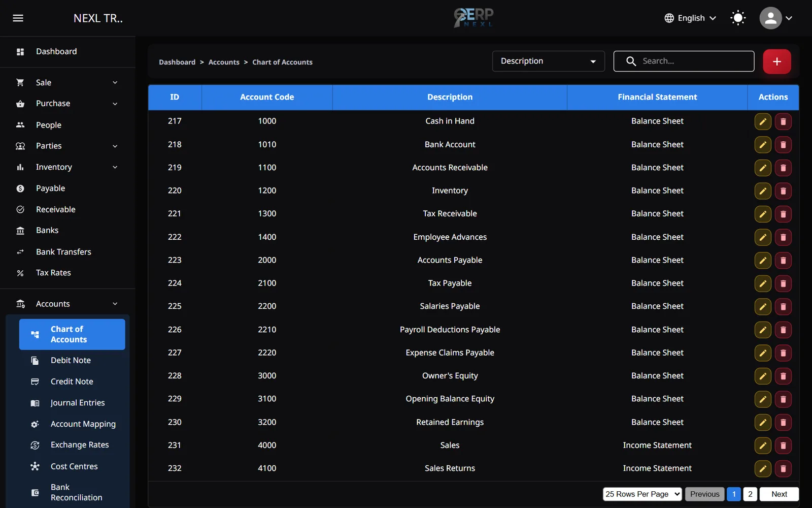Change the 25 Rows Per Page dropdown

pyautogui.click(x=642, y=494)
